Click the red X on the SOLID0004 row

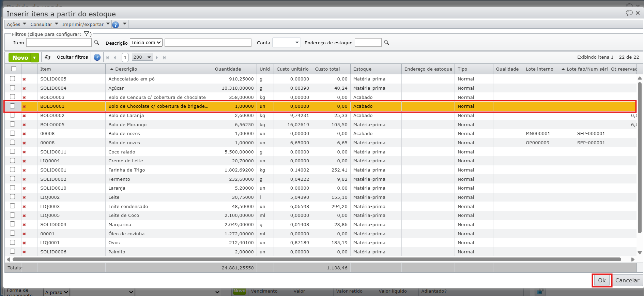click(24, 88)
